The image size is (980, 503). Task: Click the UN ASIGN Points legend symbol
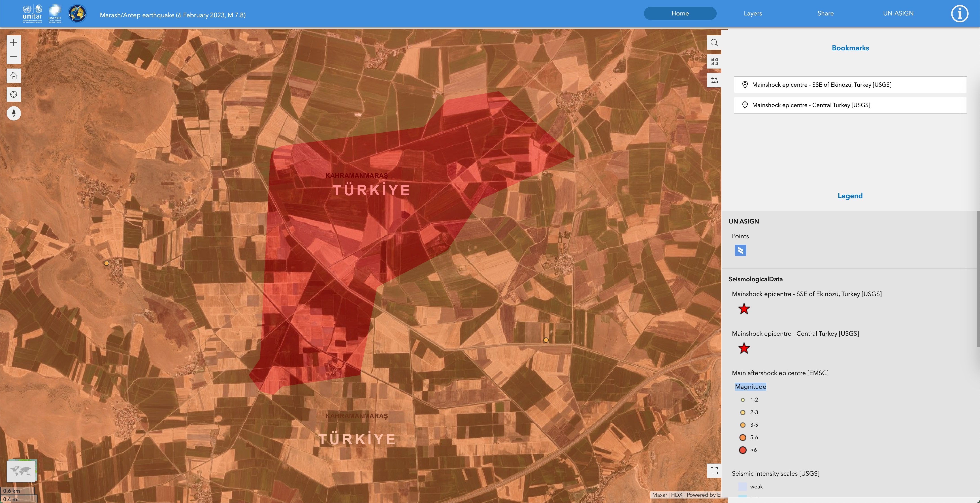coord(740,251)
